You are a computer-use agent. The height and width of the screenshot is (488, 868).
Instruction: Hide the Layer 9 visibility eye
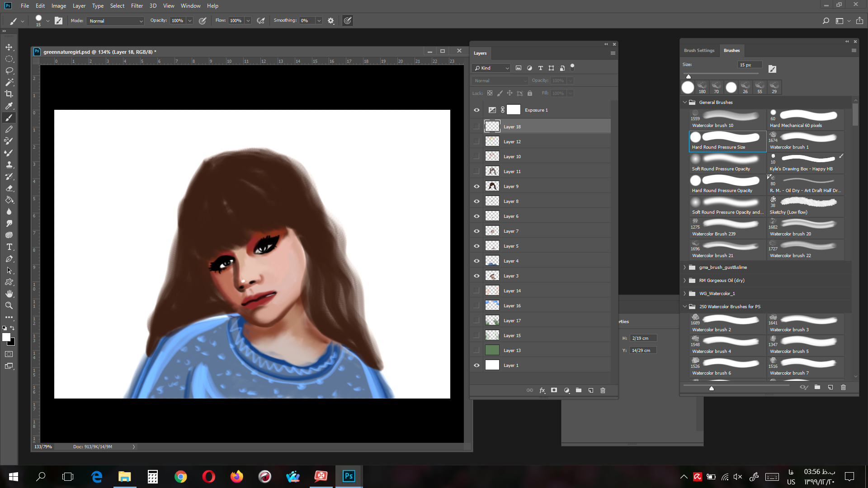(476, 186)
